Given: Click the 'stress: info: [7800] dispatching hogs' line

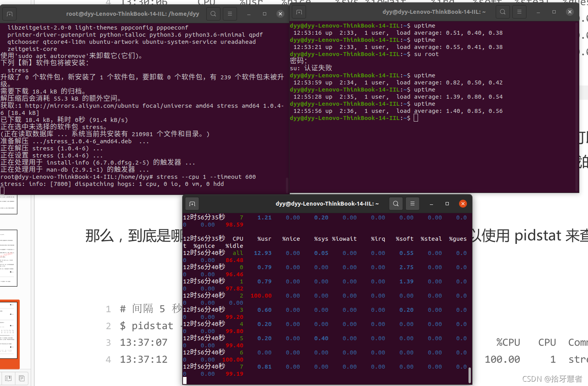Looking at the screenshot, I should point(112,184).
